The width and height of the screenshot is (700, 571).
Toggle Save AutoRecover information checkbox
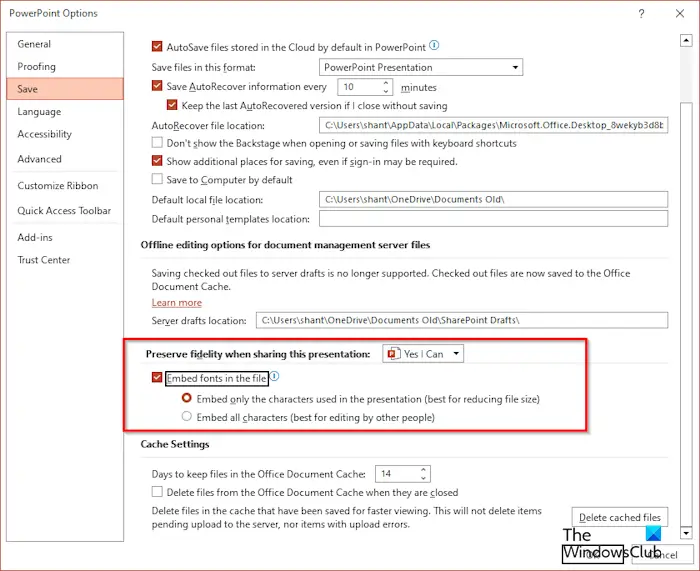tap(157, 86)
